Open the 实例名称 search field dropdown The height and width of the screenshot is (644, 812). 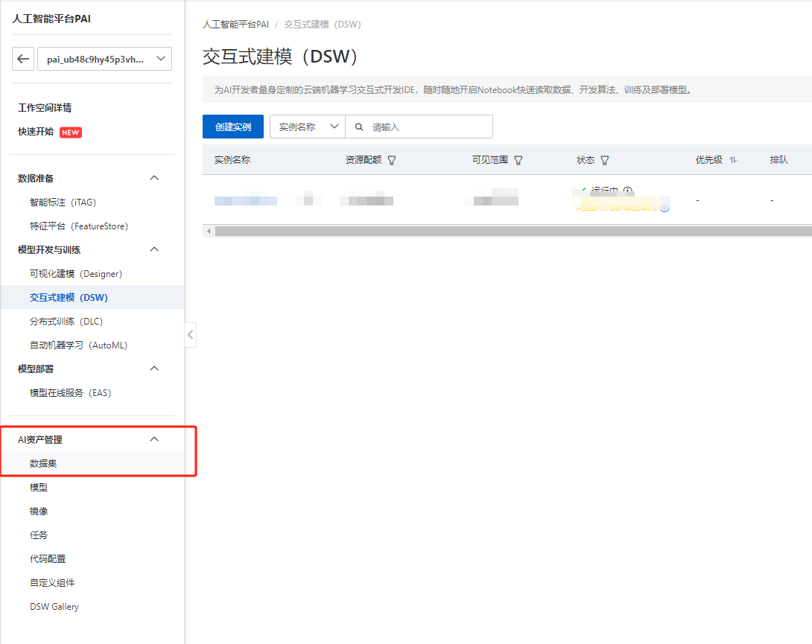click(308, 127)
